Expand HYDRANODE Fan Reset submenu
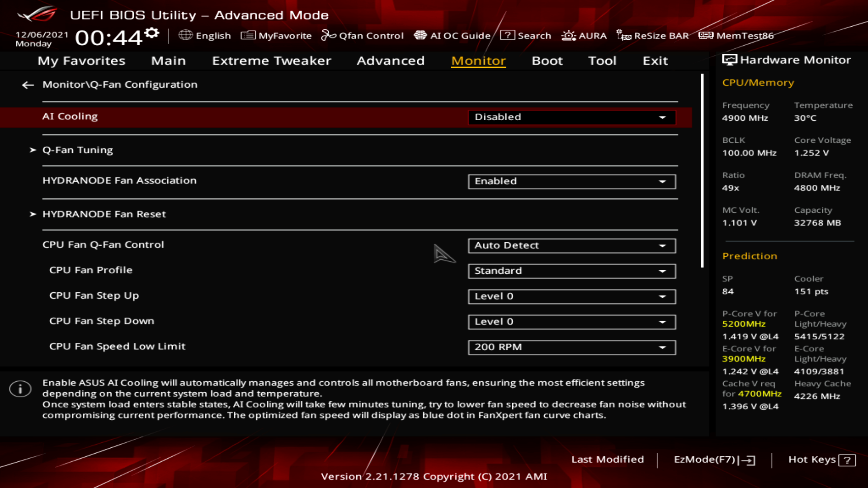The width and height of the screenshot is (868, 488). [104, 214]
